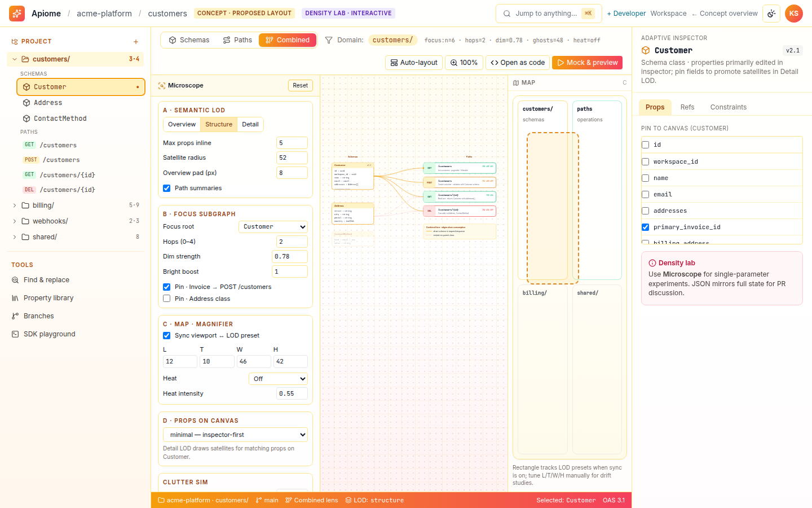Click the SDK playground icon
The width and height of the screenshot is (812, 508).
tap(15, 334)
